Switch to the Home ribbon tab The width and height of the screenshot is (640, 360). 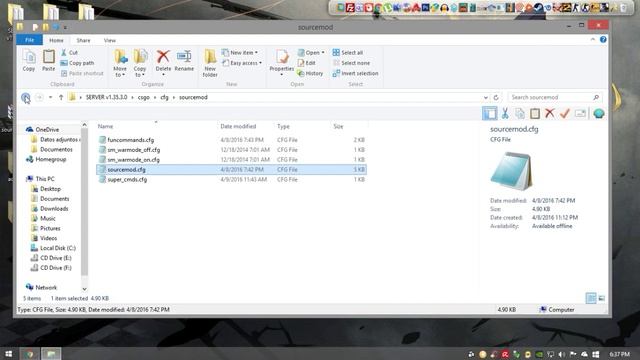click(x=56, y=40)
